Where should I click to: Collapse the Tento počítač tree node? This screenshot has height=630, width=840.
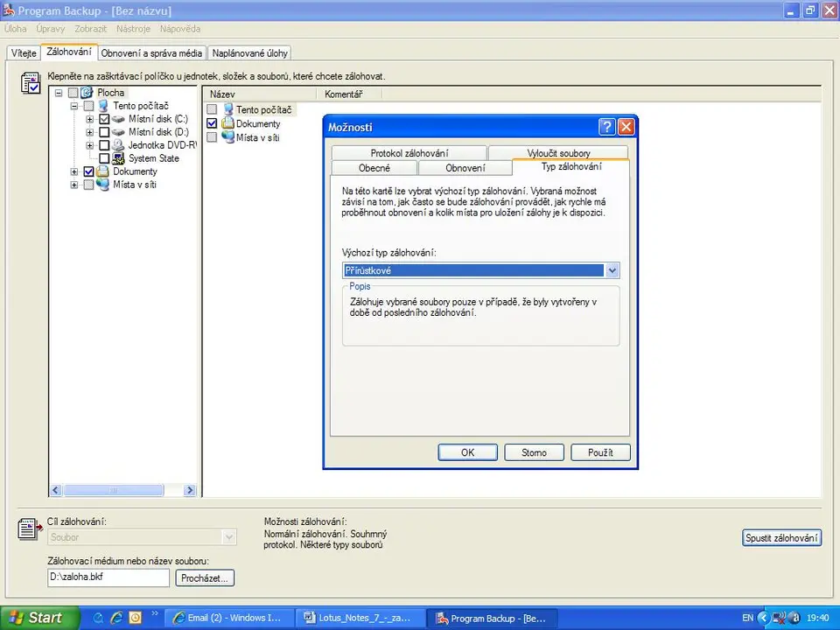[74, 106]
